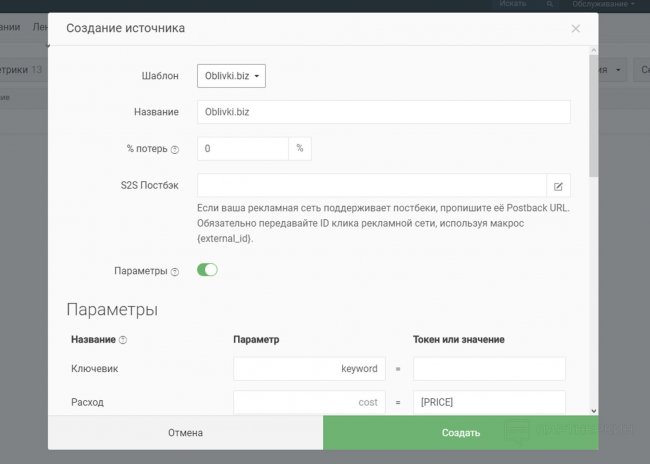Click edit icon beside S2S Постбэк field

pyautogui.click(x=559, y=186)
